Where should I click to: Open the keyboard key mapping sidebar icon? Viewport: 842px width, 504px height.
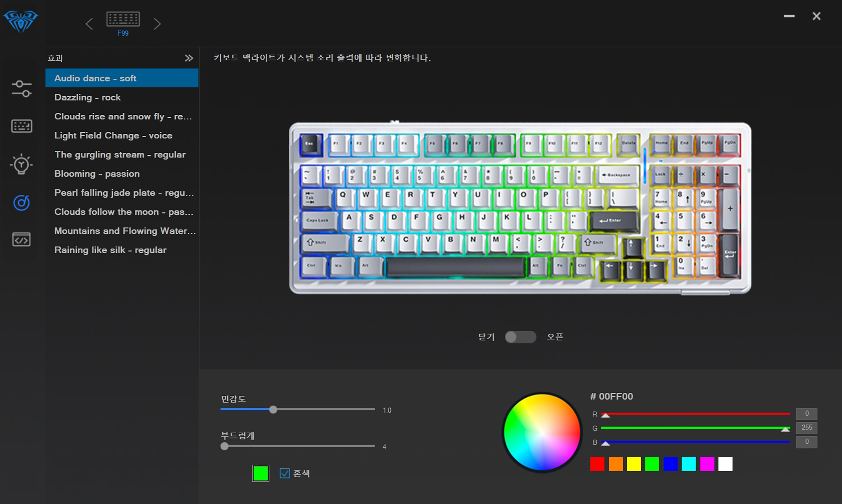[x=21, y=126]
